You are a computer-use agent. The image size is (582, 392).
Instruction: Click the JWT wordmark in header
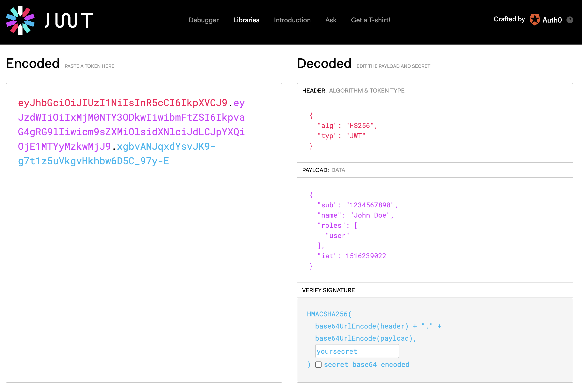coord(69,20)
